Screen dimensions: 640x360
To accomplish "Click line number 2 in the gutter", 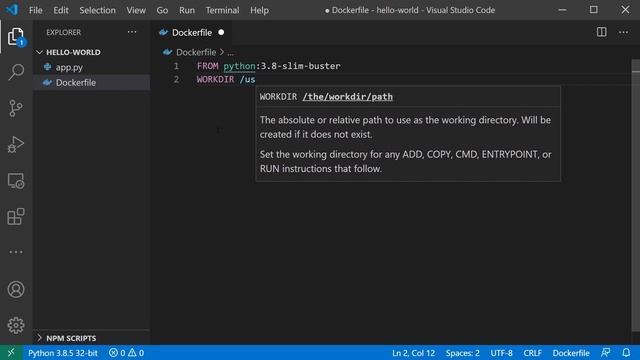I will pos(176,79).
